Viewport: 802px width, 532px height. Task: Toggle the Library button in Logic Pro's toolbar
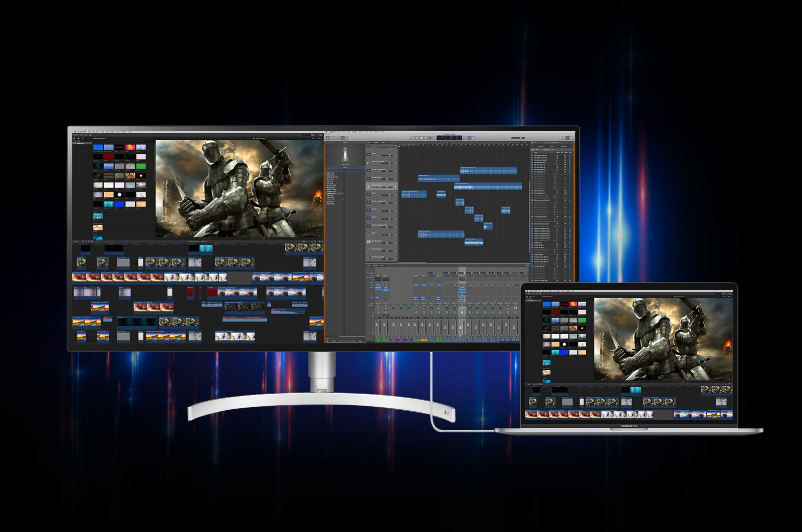point(328,138)
